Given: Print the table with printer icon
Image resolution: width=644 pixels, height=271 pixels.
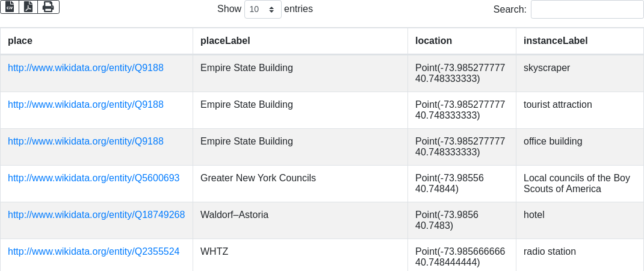Looking at the screenshot, I should tap(48, 7).
